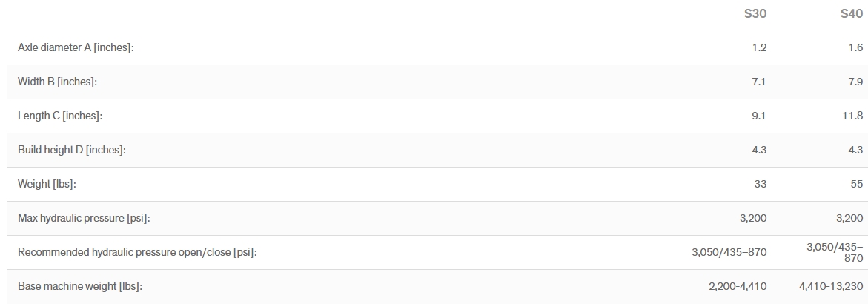Click the S40 column header
868x304 pixels.
(x=852, y=14)
